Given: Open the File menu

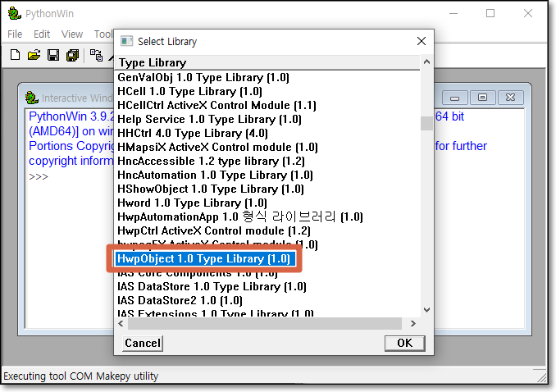Looking at the screenshot, I should (x=15, y=34).
